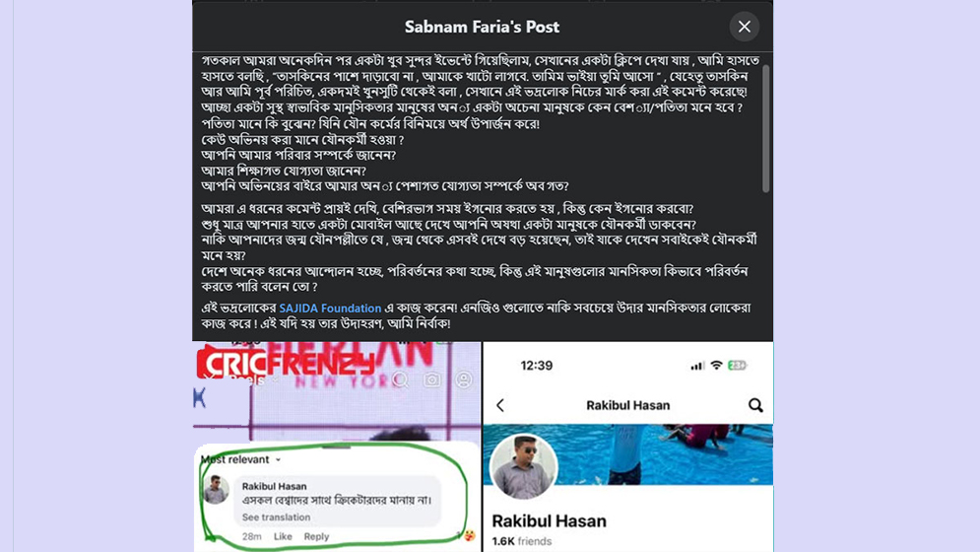Go back using the profile back chevron
This screenshot has width=980, height=552.
(500, 405)
